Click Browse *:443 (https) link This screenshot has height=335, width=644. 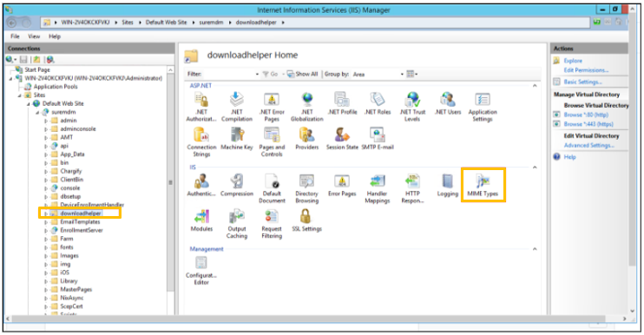588,124
